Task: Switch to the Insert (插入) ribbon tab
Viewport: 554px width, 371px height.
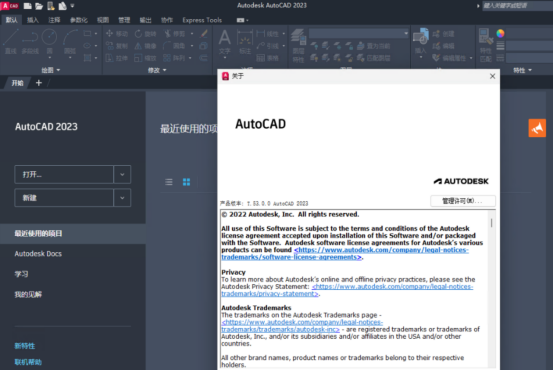Action: 33,20
